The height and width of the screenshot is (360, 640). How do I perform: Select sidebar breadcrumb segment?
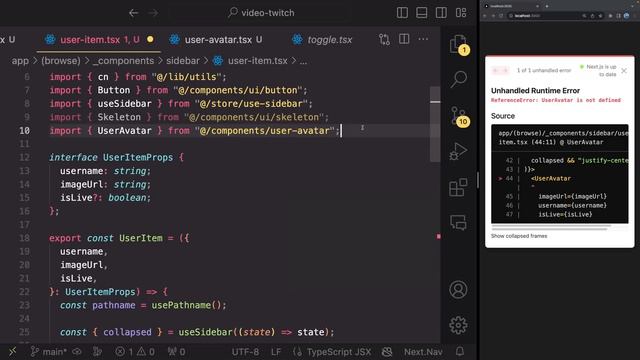[183, 61]
